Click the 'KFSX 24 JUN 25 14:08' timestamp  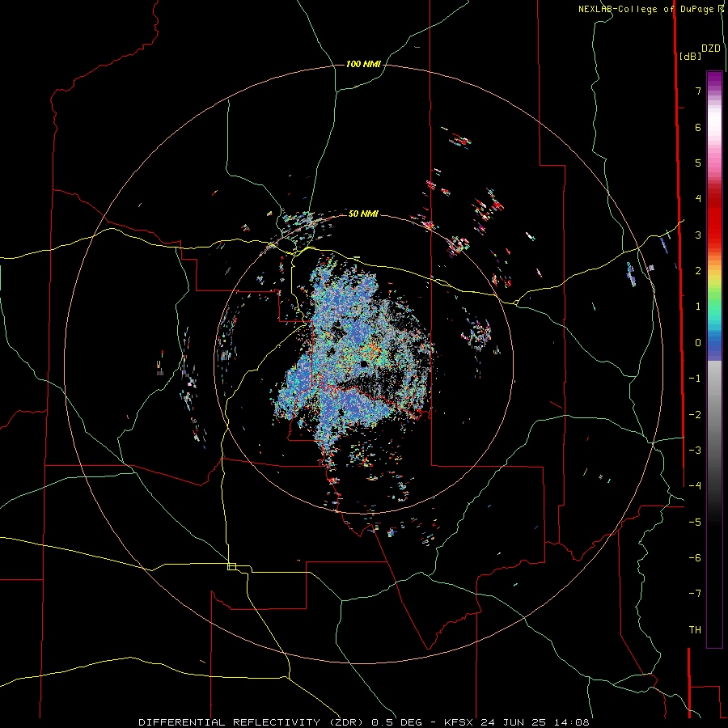(516, 722)
